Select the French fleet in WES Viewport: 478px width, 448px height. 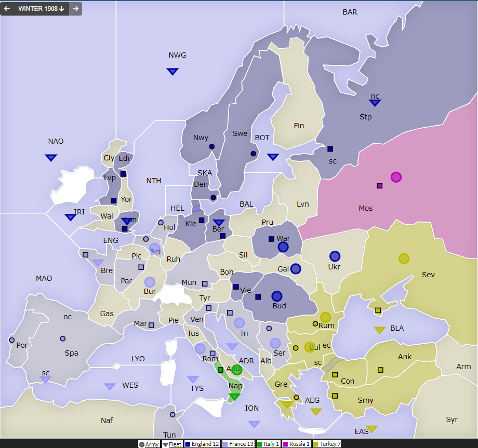click(x=110, y=386)
